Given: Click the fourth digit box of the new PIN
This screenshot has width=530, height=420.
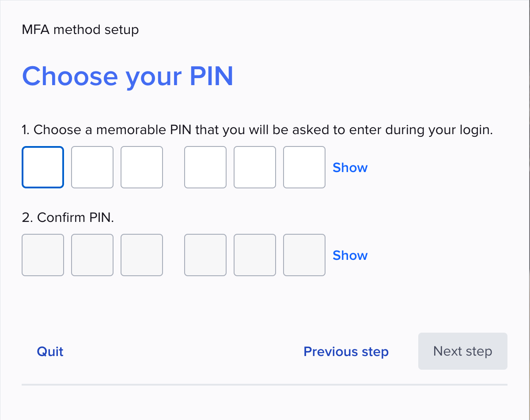Looking at the screenshot, I should (205, 167).
